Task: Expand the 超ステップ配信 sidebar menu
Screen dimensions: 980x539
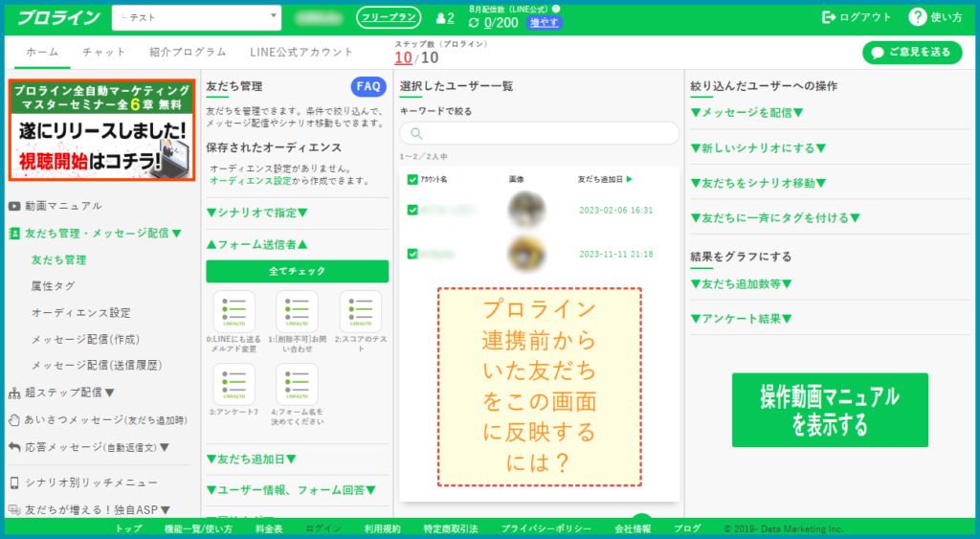Action: coord(69,393)
